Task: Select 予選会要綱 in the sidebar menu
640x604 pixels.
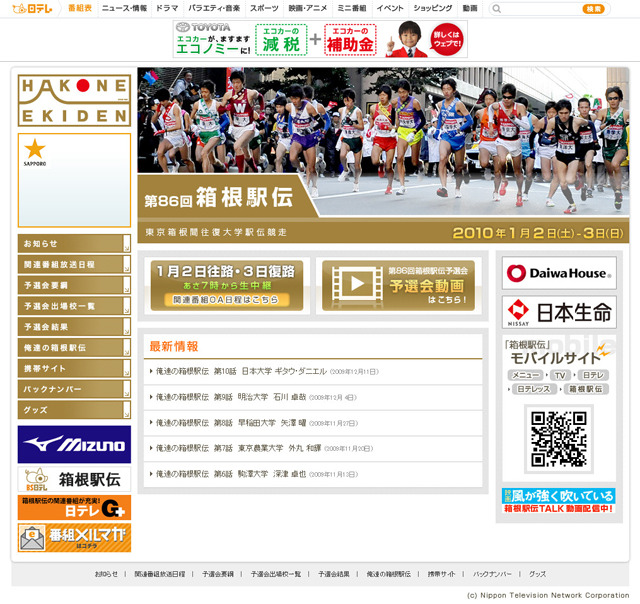Action: tap(74, 285)
